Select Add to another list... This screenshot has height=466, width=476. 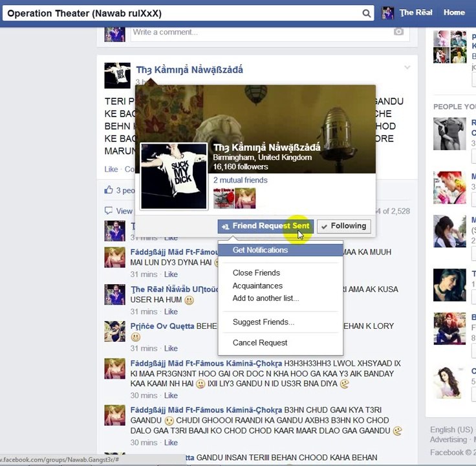[x=266, y=298]
